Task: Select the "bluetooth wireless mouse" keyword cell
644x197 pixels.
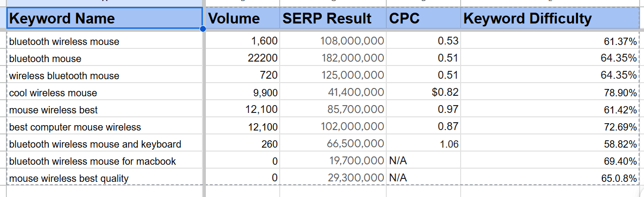Action: pyautogui.click(x=105, y=42)
